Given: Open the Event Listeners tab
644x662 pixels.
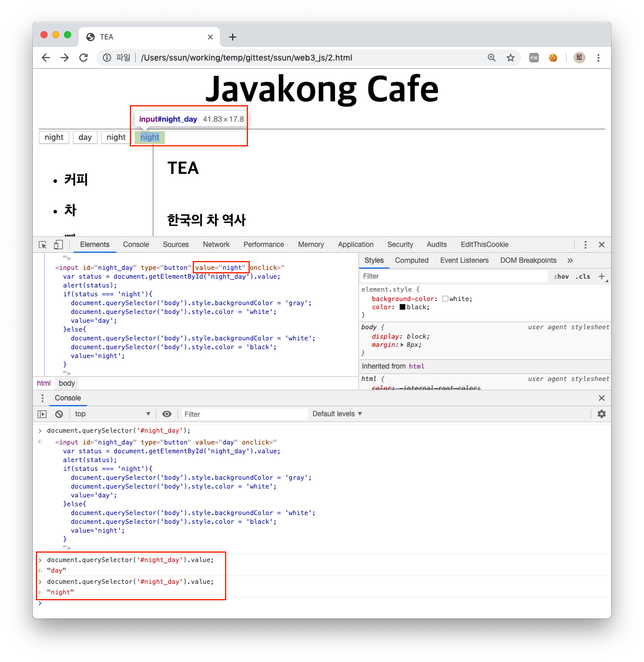Looking at the screenshot, I should (x=464, y=260).
